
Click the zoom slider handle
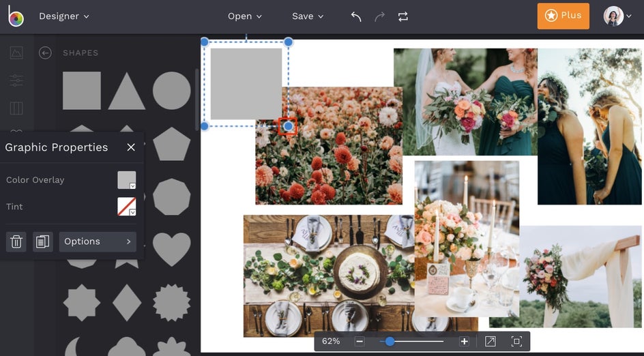point(390,341)
